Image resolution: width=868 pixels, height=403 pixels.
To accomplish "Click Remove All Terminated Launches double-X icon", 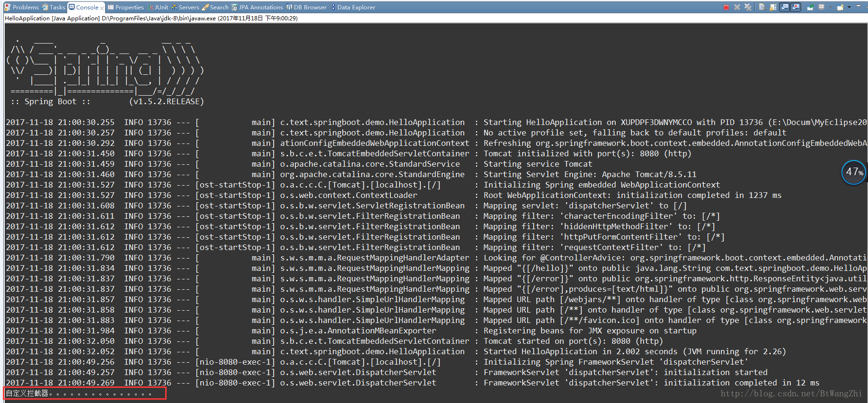I will [748, 7].
